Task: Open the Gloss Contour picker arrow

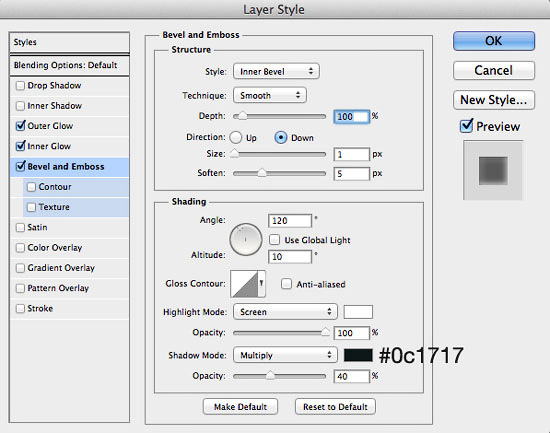Action: pos(261,284)
